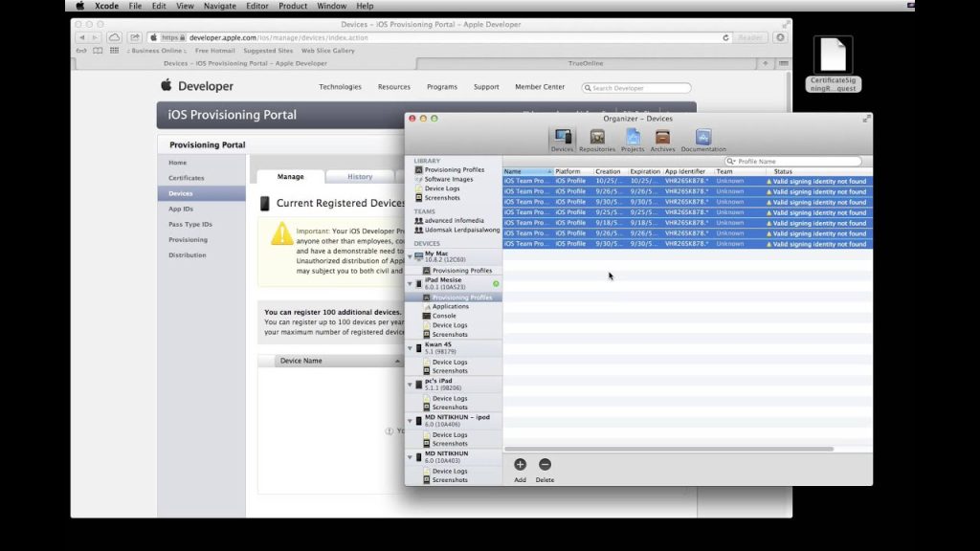Sort profiles by the Creation column

point(611,171)
